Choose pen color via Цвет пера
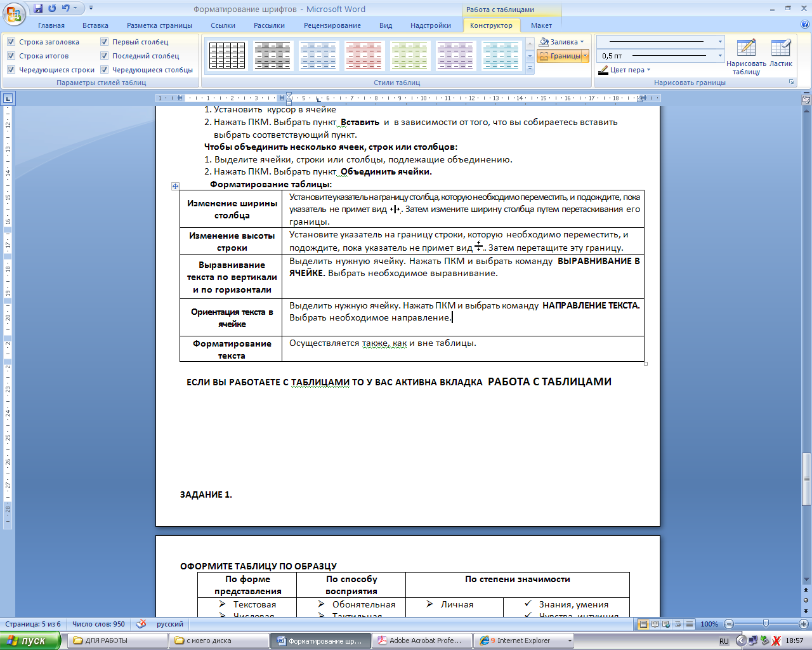This screenshot has width=812, height=650. tap(622, 70)
